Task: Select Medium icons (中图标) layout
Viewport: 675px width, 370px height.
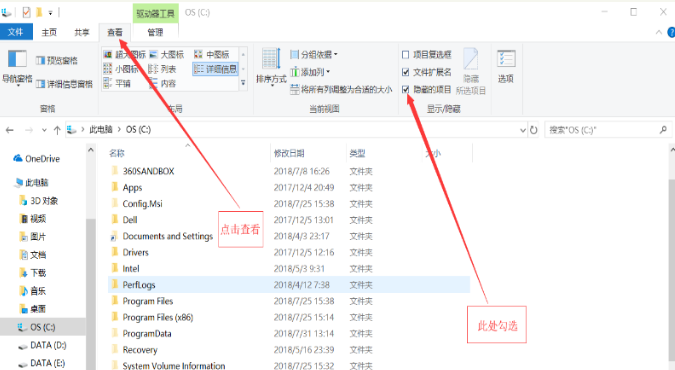Action: pos(212,55)
